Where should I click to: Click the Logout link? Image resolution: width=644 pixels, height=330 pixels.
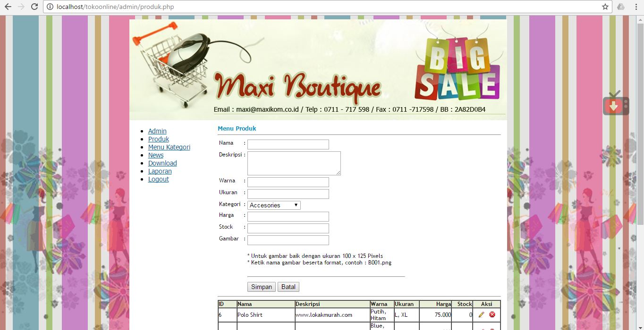click(158, 179)
